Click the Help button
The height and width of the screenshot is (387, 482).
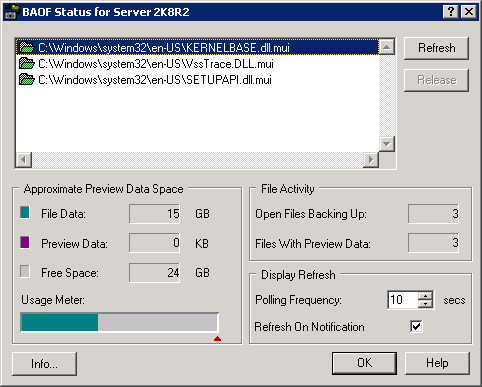437,363
